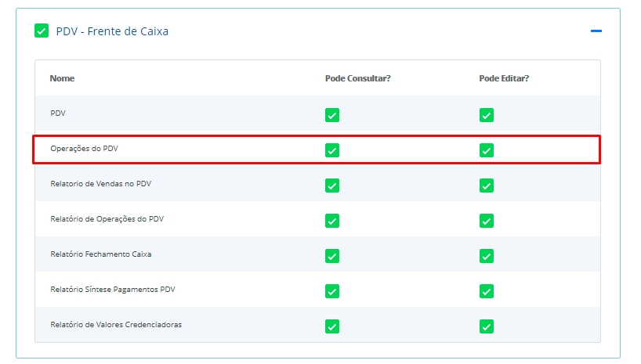Screen dimensions: 641x364
Task: Toggle Pode Editar for Relatório de Operações do PDV
Action: tap(487, 221)
